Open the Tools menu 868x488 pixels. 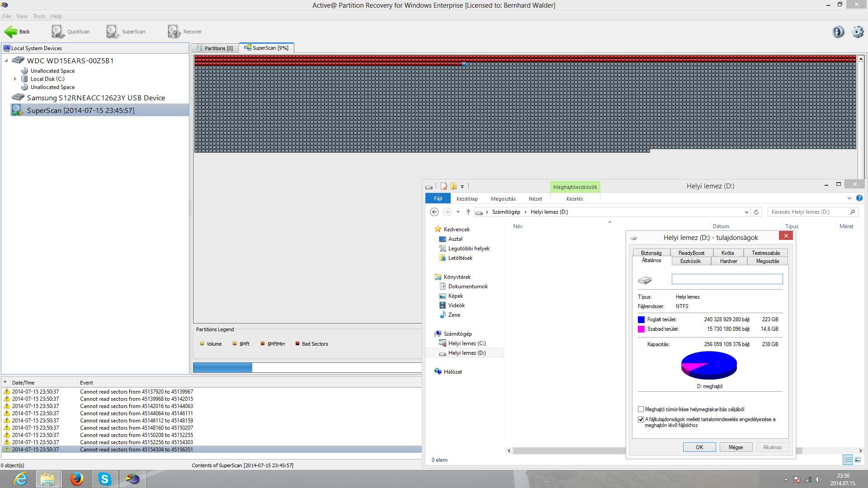39,16
